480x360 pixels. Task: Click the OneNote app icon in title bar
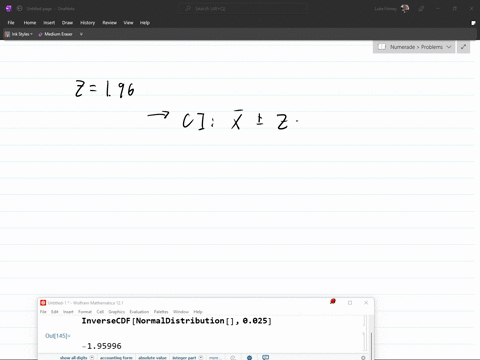coord(9,9)
